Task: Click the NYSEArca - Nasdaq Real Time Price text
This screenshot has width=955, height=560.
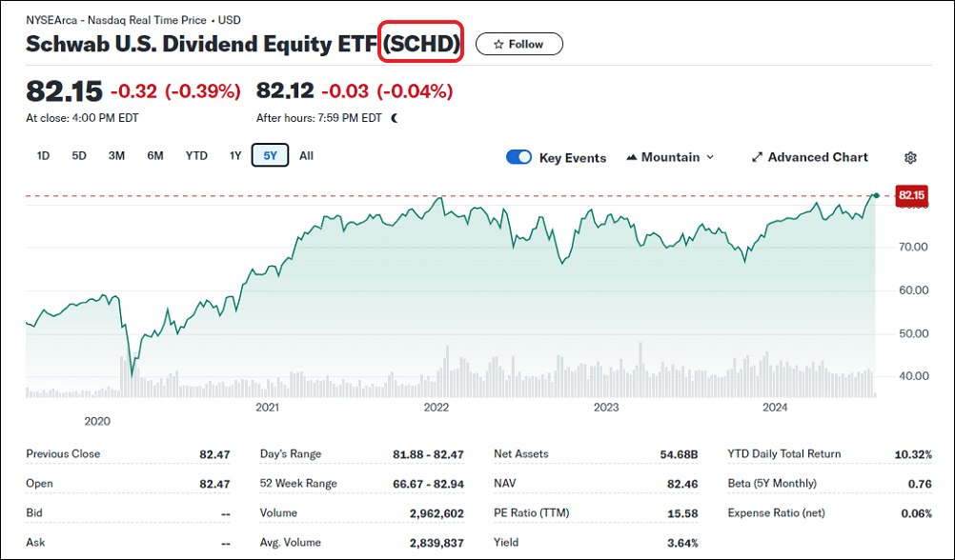Action: (115, 20)
